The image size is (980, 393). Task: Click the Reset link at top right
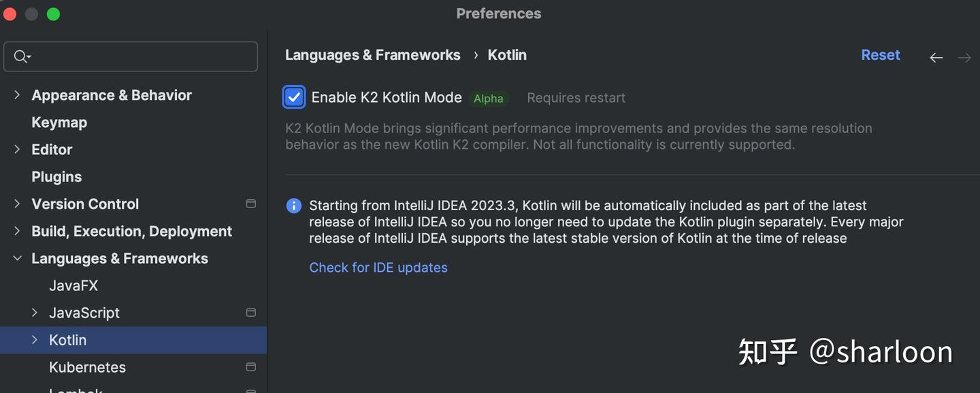pos(881,54)
